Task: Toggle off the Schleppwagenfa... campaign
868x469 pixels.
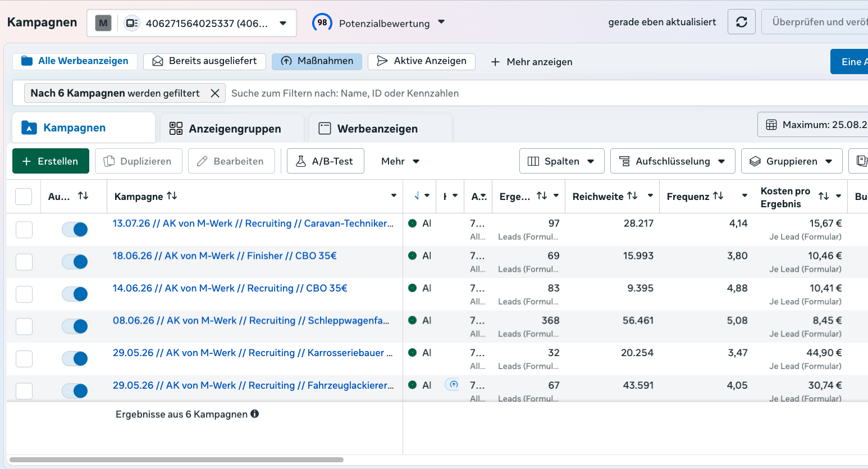Action: pos(75,326)
